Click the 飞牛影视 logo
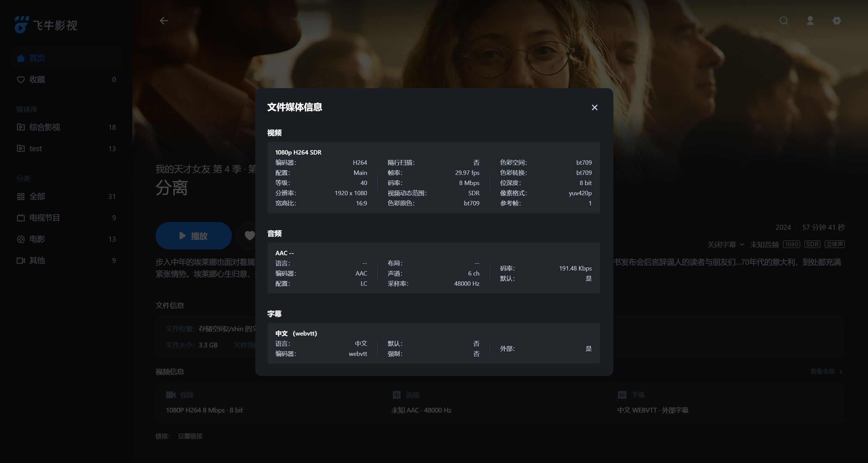 click(x=46, y=25)
